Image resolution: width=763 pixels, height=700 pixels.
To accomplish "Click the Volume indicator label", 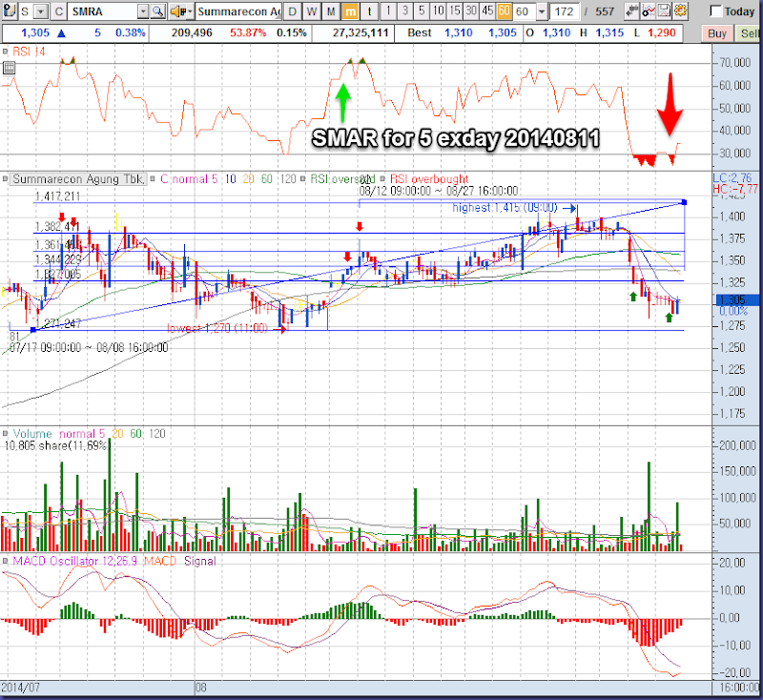I will point(32,433).
